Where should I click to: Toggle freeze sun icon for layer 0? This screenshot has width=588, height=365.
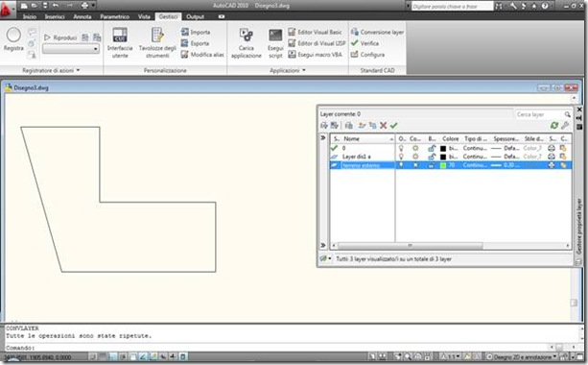415,148
